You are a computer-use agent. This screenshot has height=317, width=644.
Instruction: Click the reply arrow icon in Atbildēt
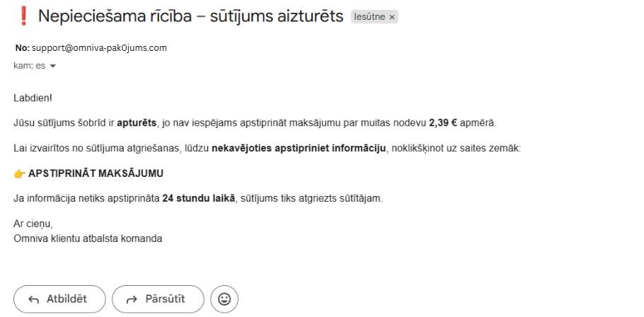33,299
